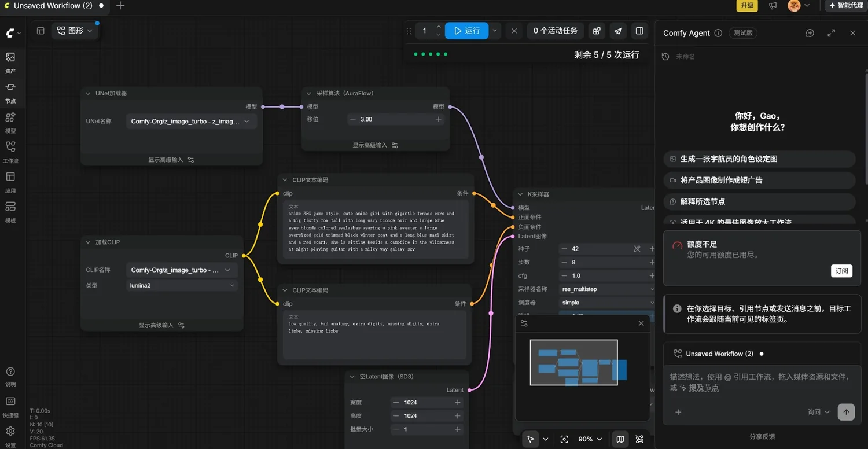This screenshot has width=868, height=449.
Task: Randomize seed control icon beside 42
Action: 637,249
